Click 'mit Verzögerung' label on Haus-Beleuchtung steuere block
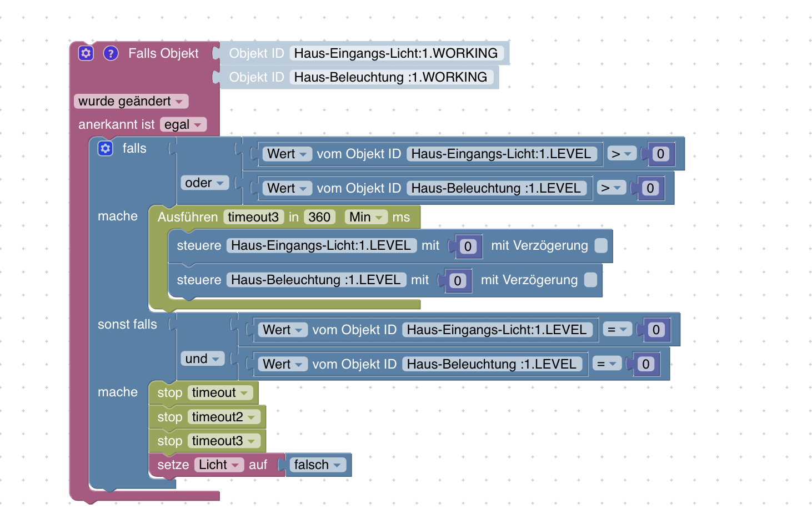This screenshot has height=524, width=812. point(529,280)
